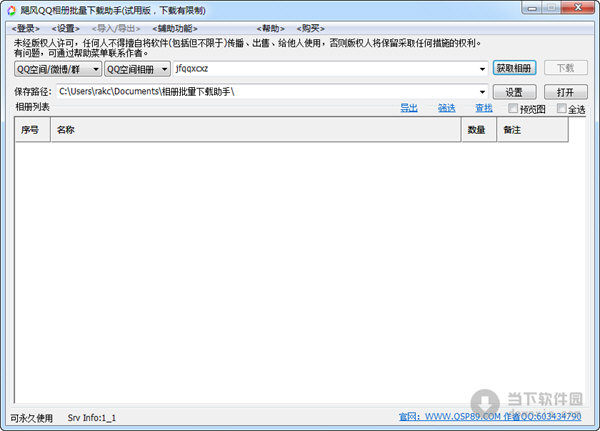The width and height of the screenshot is (600, 431).
Task: Open the <帮助> menu
Action: [271, 28]
